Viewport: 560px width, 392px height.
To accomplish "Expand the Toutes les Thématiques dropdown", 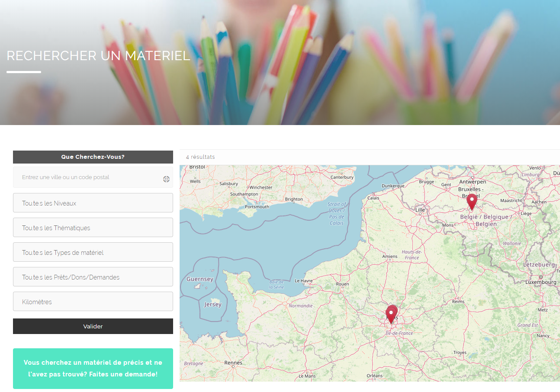I will [x=93, y=228].
